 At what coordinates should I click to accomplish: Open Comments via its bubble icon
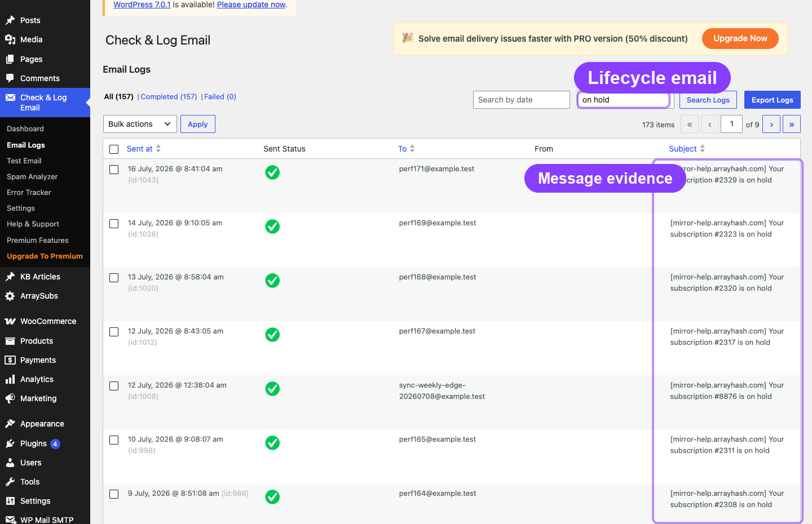[10, 78]
